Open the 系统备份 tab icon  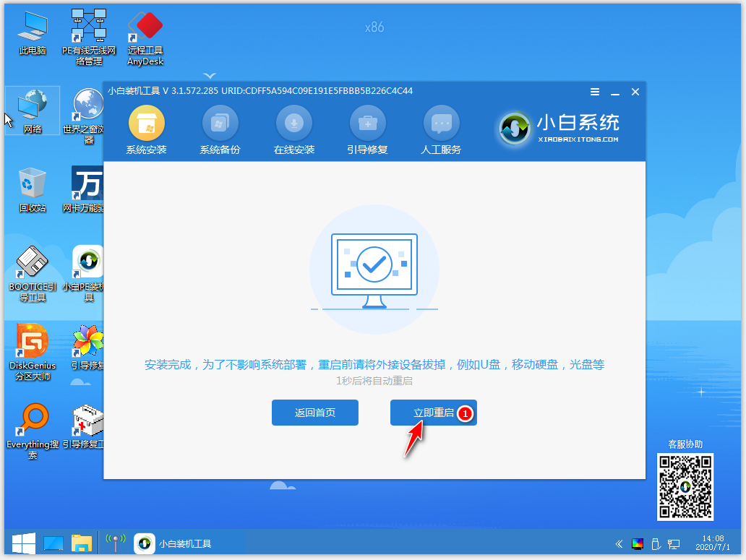[x=220, y=124]
